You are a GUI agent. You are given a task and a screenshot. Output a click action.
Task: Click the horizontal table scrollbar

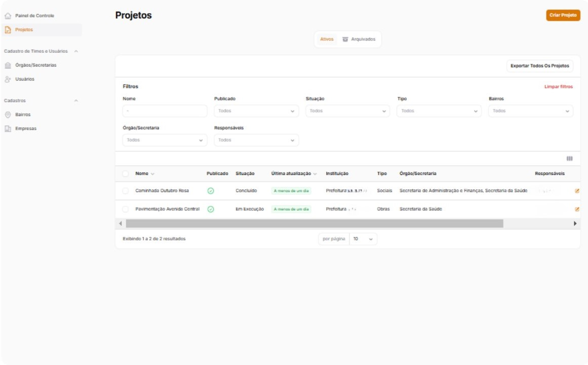pos(314,224)
